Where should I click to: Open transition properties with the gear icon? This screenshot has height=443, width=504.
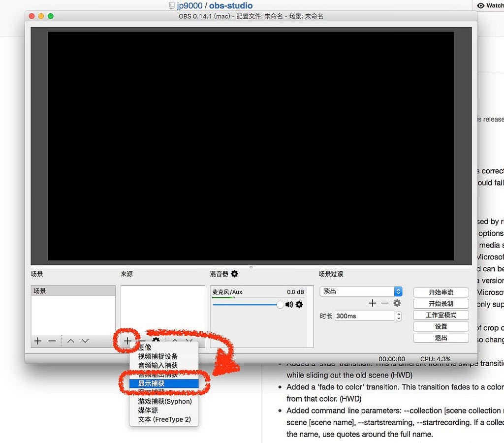coord(397,303)
